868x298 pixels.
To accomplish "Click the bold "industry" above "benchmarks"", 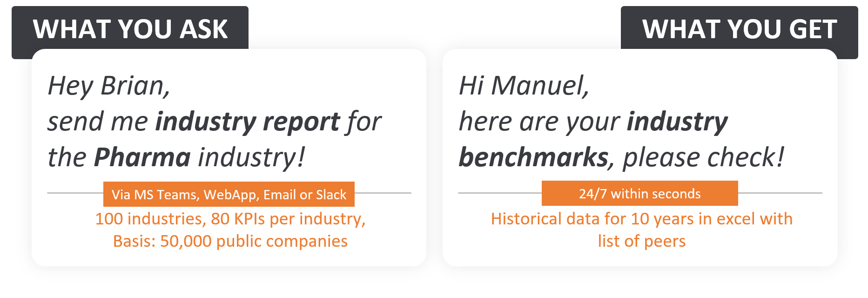I will [677, 122].
